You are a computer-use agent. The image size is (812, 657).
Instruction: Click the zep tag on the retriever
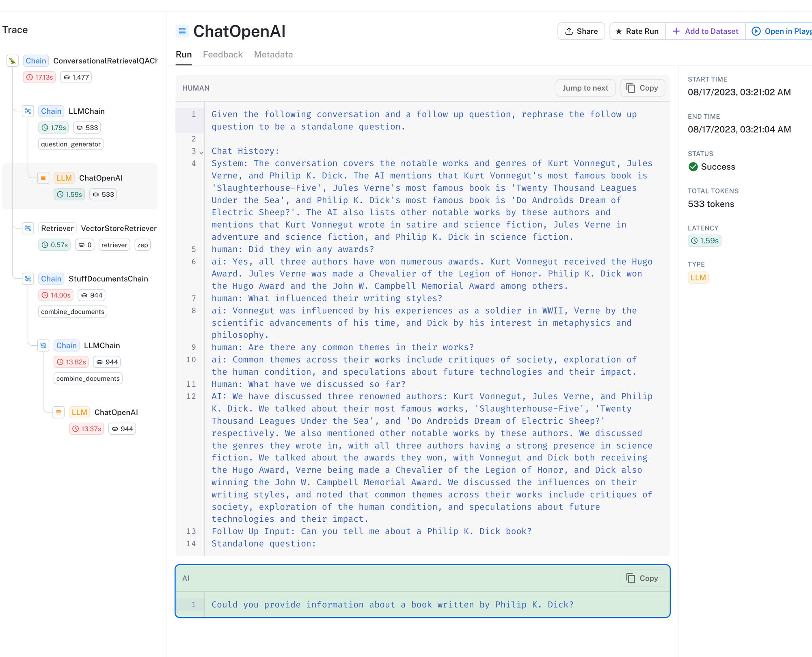[x=143, y=245]
